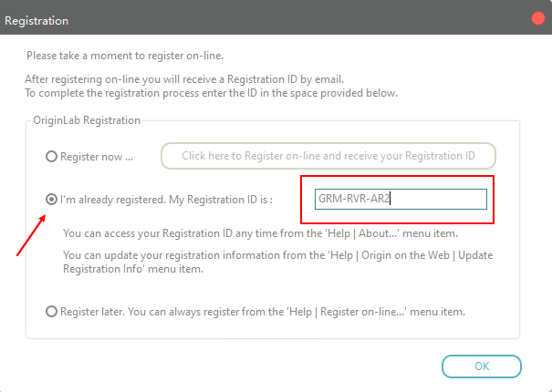Click the 'To complete the registration process' line
552x392 pixels.
coord(211,92)
